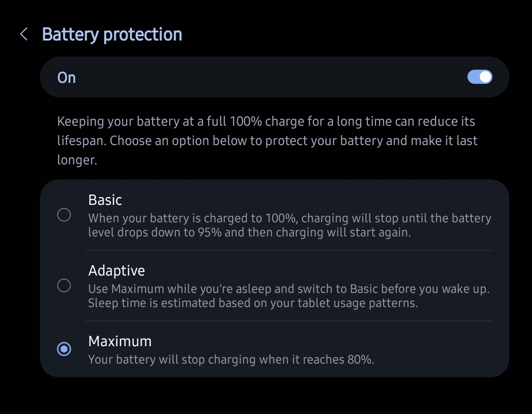Enable Basic by clicking its radio circle
This screenshot has height=414, width=532.
click(64, 214)
